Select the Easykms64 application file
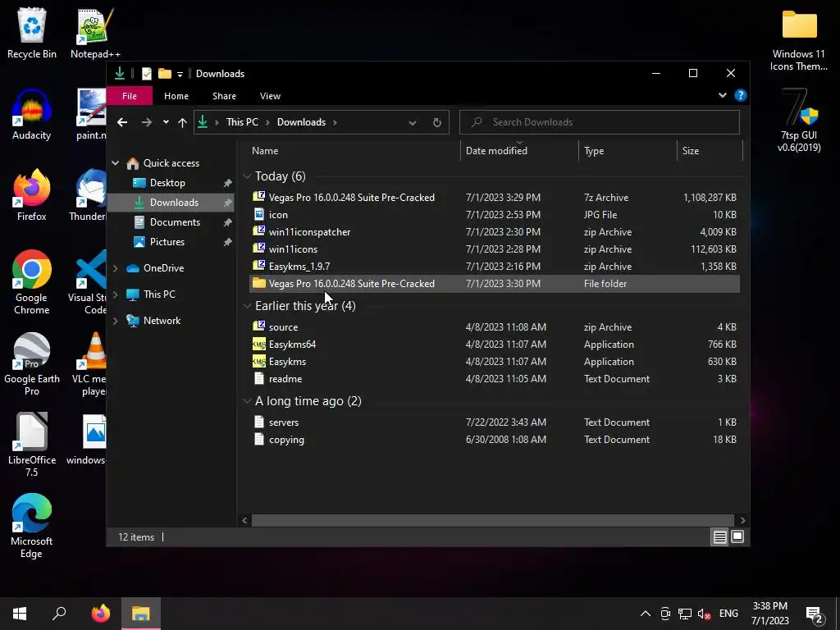The width and height of the screenshot is (840, 630). point(495,344)
